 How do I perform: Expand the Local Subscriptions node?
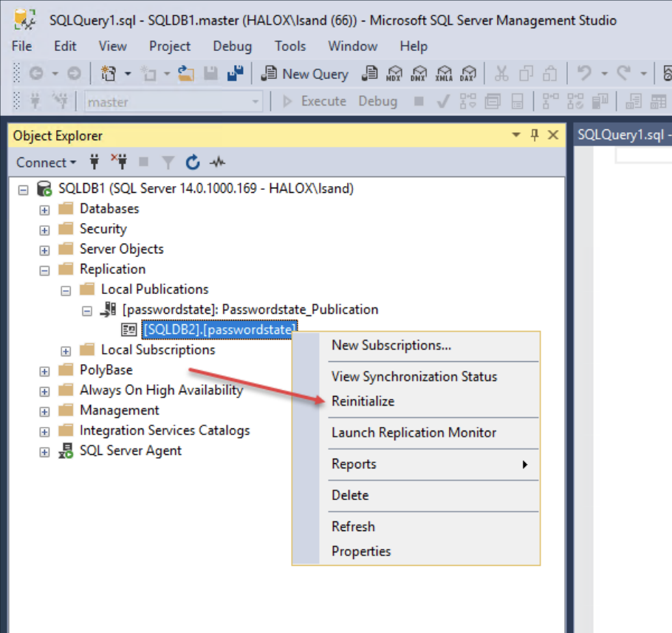[x=66, y=352]
